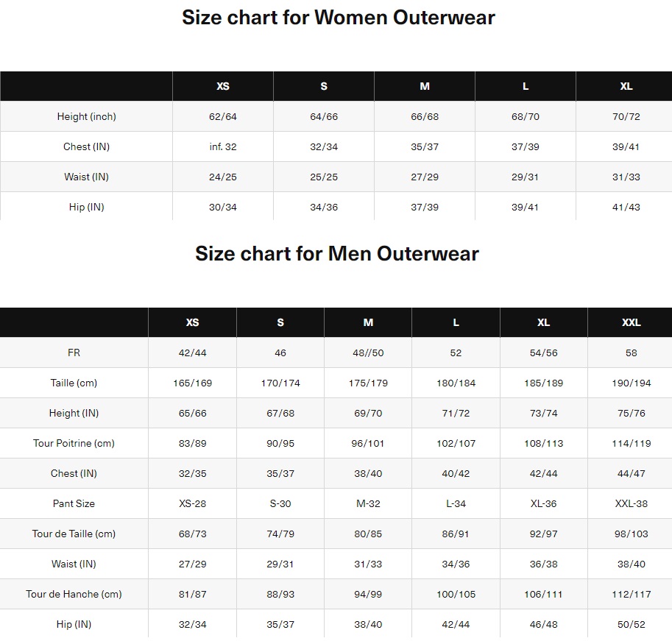
Task: Click the Men Outerwear size chart heading
Action: click(x=336, y=254)
